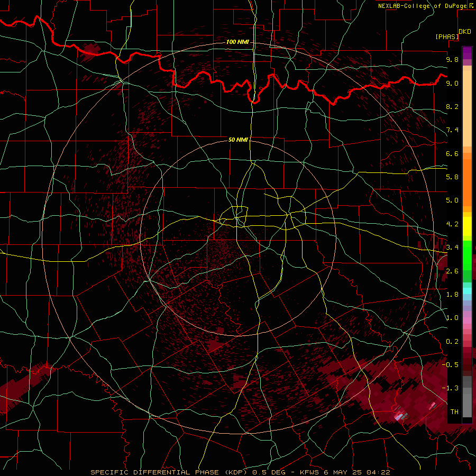Click the 9.8 color scale value
The image size is (476, 476).
(452, 60)
